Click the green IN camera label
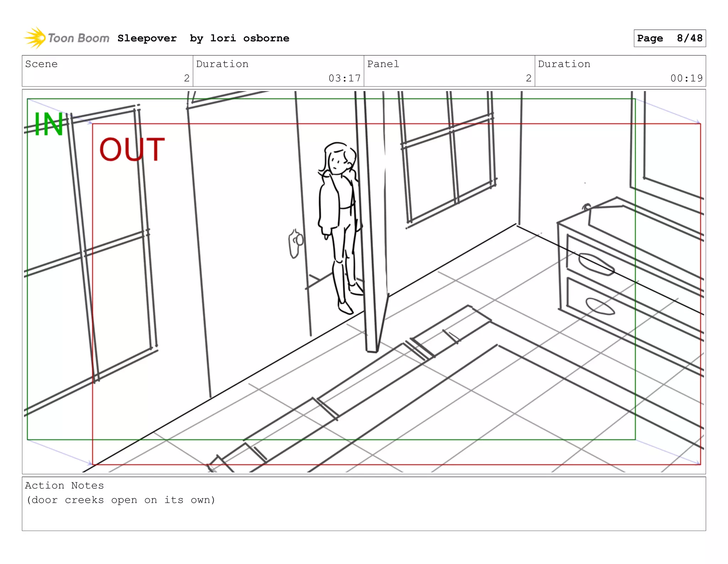Viewport: 728px width, 564px height. (x=49, y=124)
